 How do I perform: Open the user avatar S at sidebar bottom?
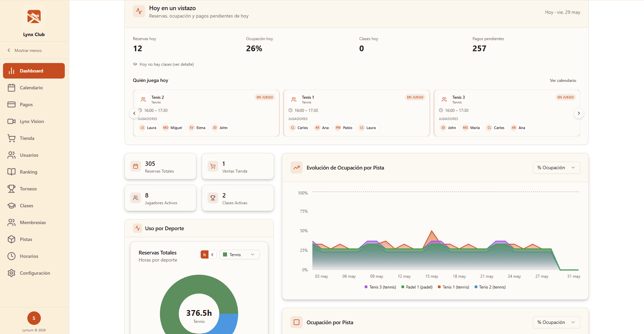pos(34,318)
